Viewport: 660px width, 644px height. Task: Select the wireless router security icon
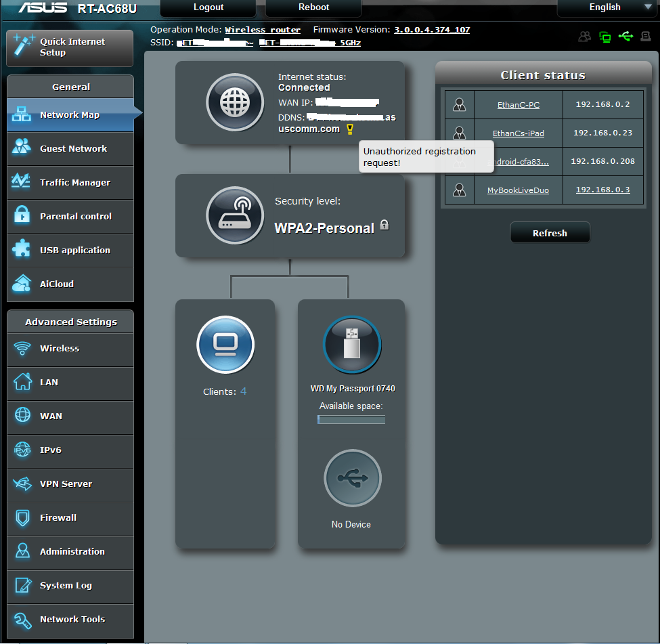pos(235,215)
